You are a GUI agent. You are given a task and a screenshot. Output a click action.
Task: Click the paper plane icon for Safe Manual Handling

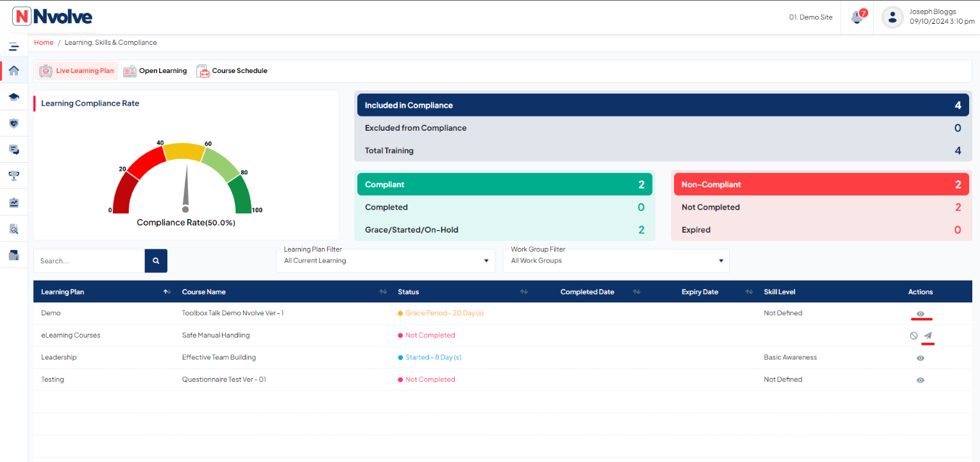[x=927, y=336]
